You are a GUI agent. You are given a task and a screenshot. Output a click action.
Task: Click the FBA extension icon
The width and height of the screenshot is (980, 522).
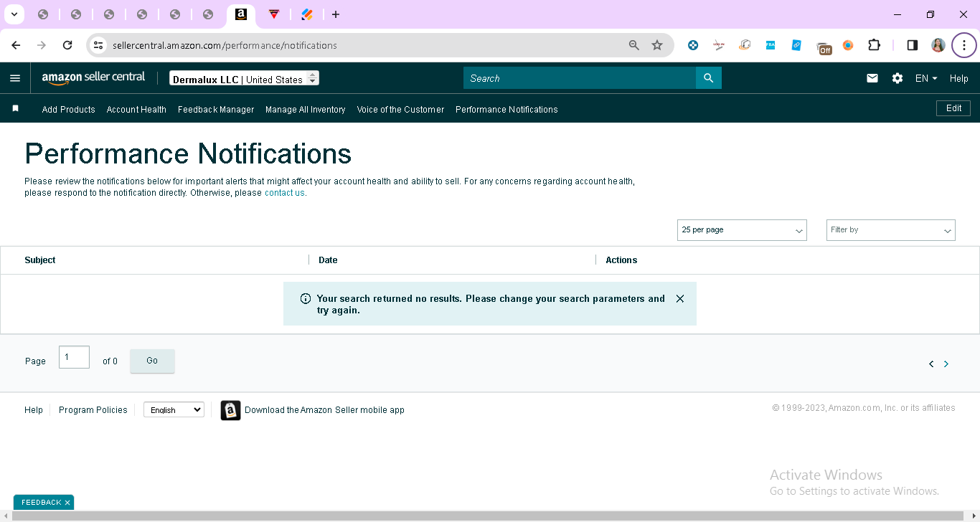pyautogui.click(x=771, y=45)
